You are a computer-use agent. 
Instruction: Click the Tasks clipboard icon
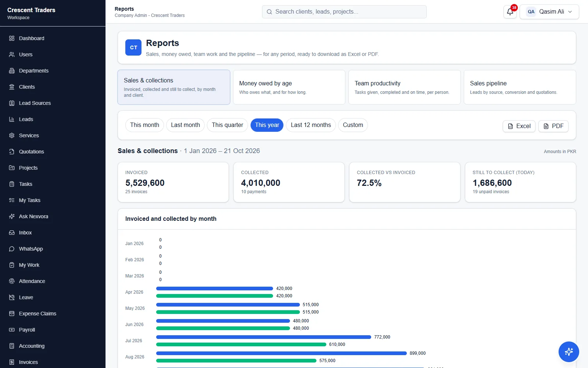12,184
